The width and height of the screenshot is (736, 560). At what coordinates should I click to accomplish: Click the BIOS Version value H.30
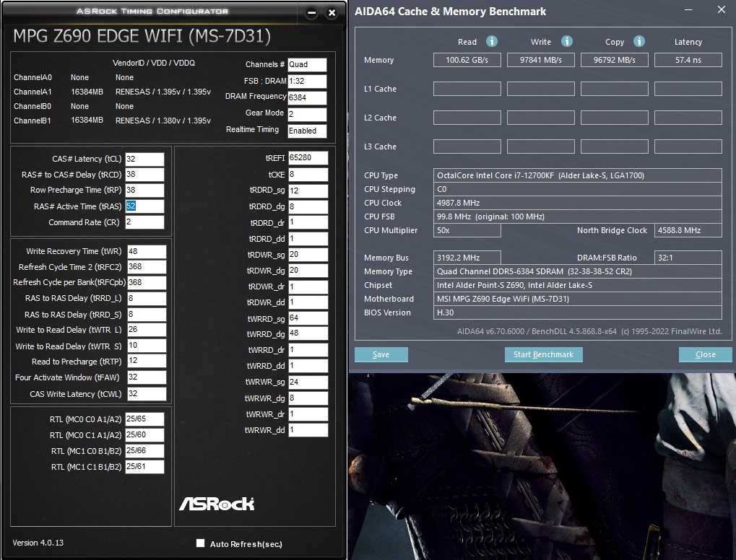pos(577,312)
